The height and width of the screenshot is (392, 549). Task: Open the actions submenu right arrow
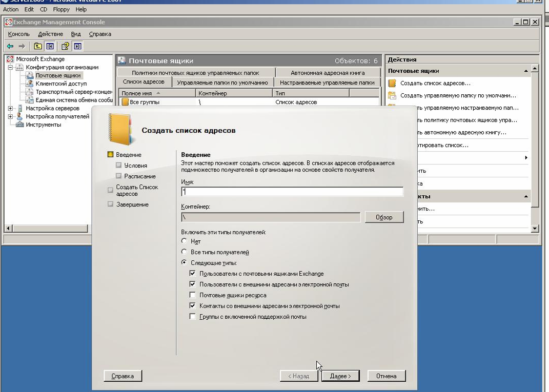point(526,157)
